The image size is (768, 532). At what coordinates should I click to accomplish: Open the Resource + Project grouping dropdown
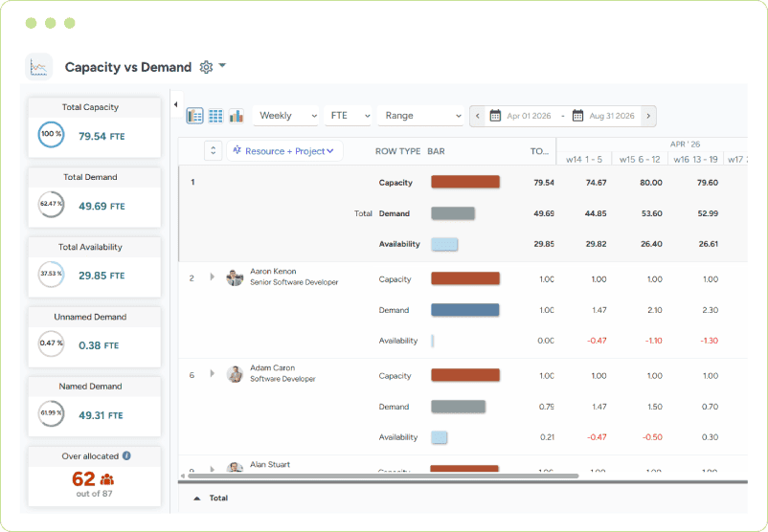284,151
